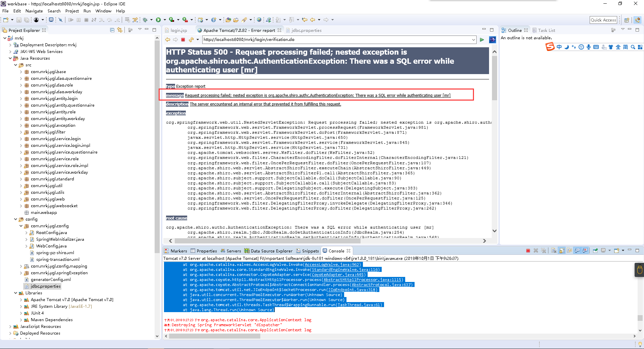Terminate the Tomcat process in Console
Viewport: 644px width, 349px height.
point(528,250)
